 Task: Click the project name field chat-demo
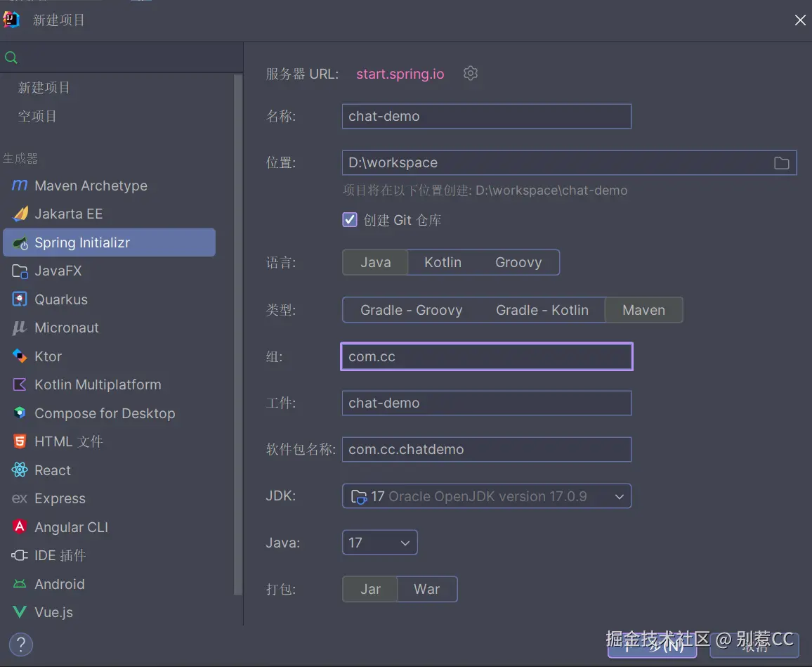pos(486,116)
